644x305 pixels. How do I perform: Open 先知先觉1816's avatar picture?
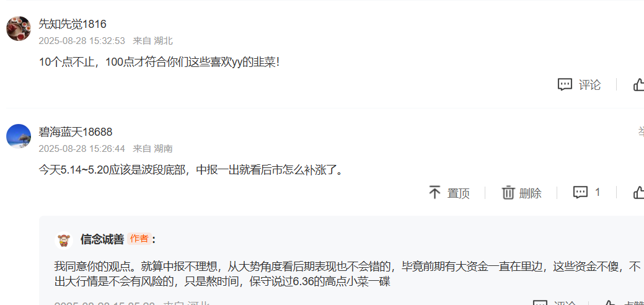click(x=19, y=29)
